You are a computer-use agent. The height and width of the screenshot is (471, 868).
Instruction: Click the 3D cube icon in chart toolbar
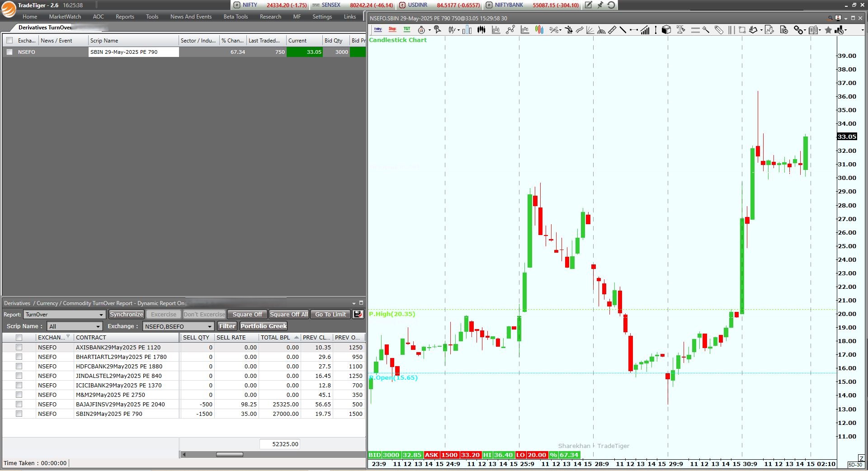(x=666, y=30)
